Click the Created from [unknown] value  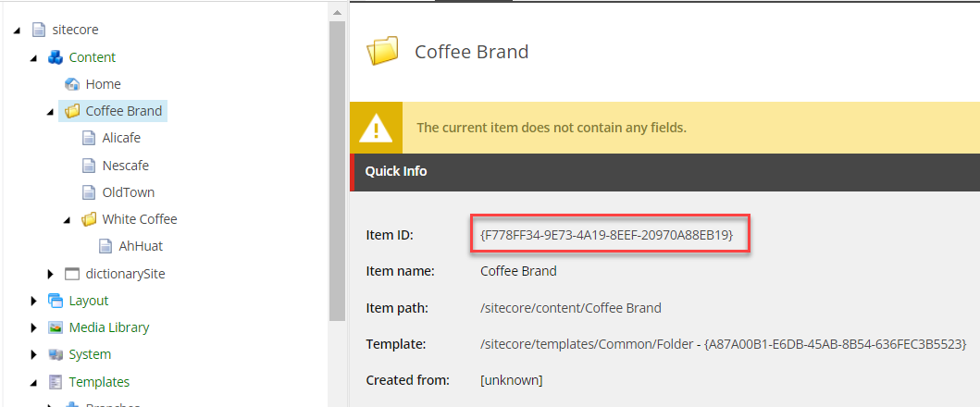click(x=511, y=380)
